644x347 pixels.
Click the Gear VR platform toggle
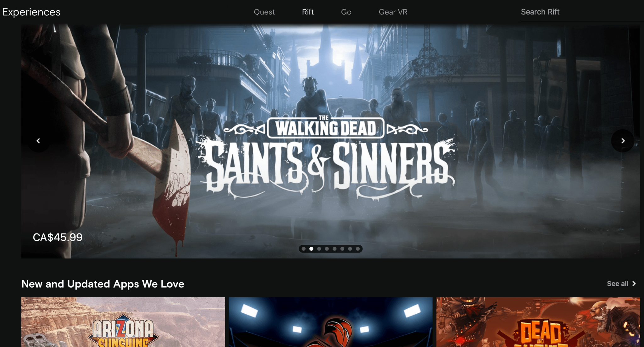[393, 12]
